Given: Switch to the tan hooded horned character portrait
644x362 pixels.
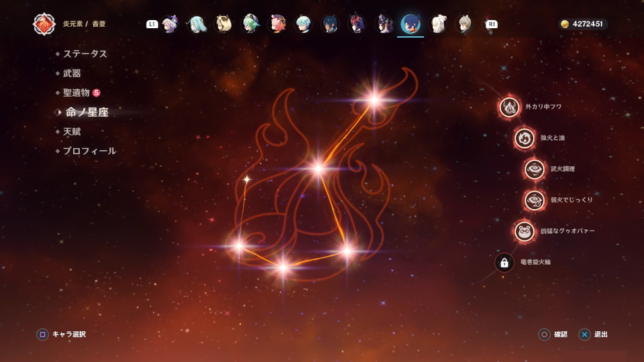Looking at the screenshot, I should [x=223, y=24].
